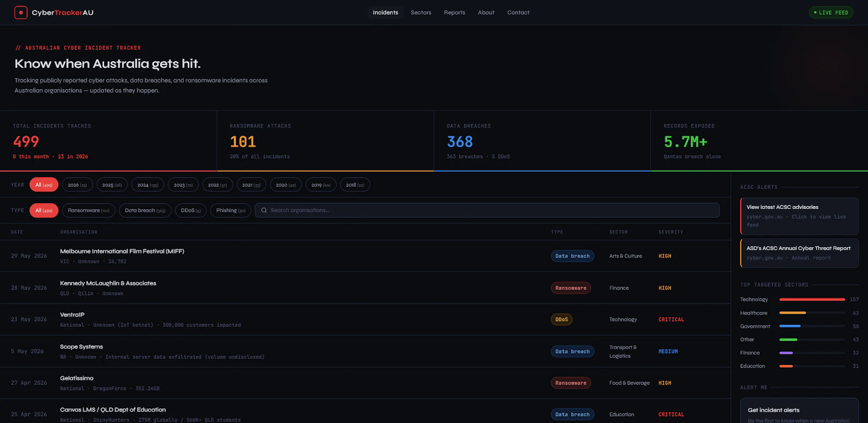Open the Incidents nav tab

[x=385, y=12]
